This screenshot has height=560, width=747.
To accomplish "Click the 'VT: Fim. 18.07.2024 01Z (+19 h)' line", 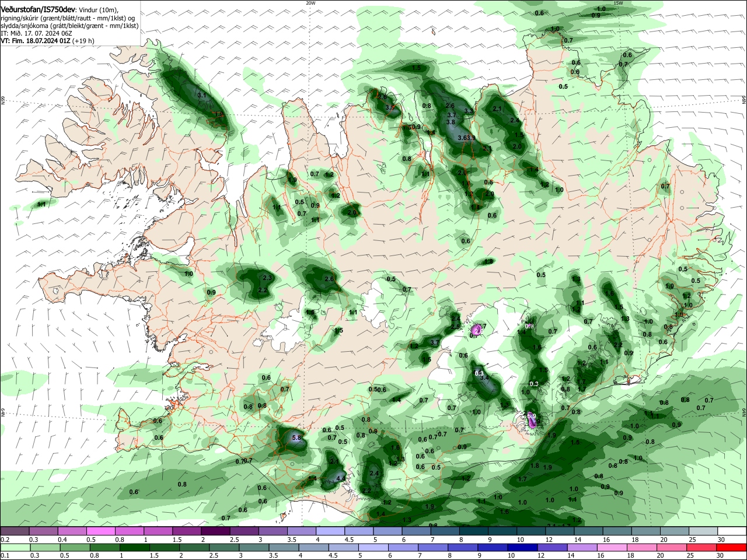I will (x=47, y=41).
